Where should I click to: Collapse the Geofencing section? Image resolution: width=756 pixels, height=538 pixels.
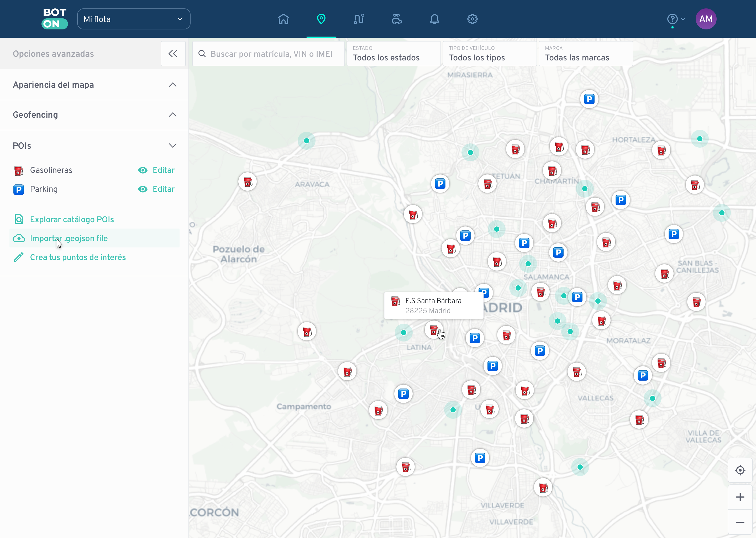point(172,115)
